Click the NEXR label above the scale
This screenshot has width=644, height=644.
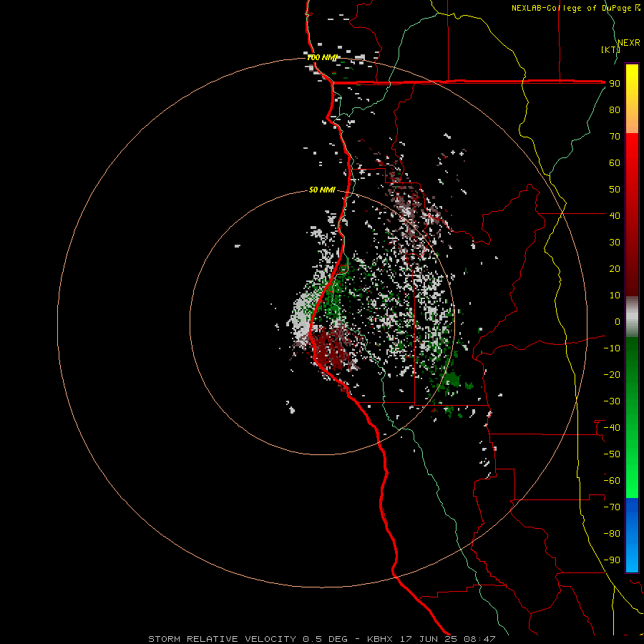tap(629, 43)
